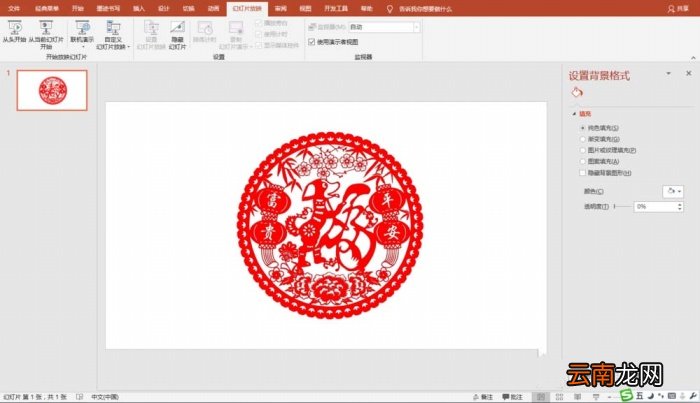Open Custom Slide Show (自定义幻灯片放映)

pyautogui.click(x=113, y=35)
